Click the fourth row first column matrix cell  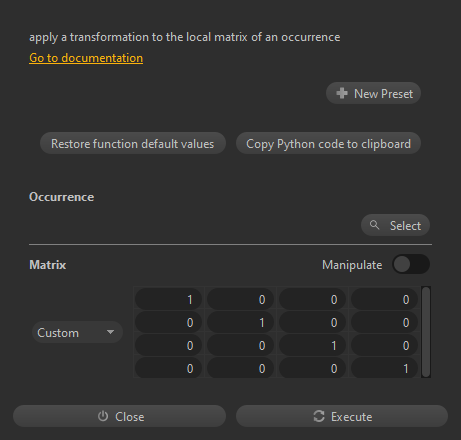click(x=168, y=368)
